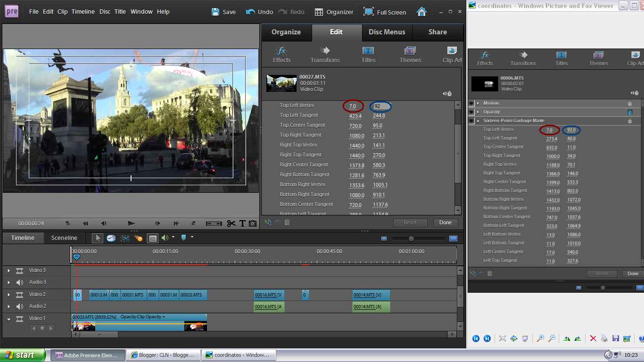Go to previous edit point
644x362 pixels.
(67, 223)
